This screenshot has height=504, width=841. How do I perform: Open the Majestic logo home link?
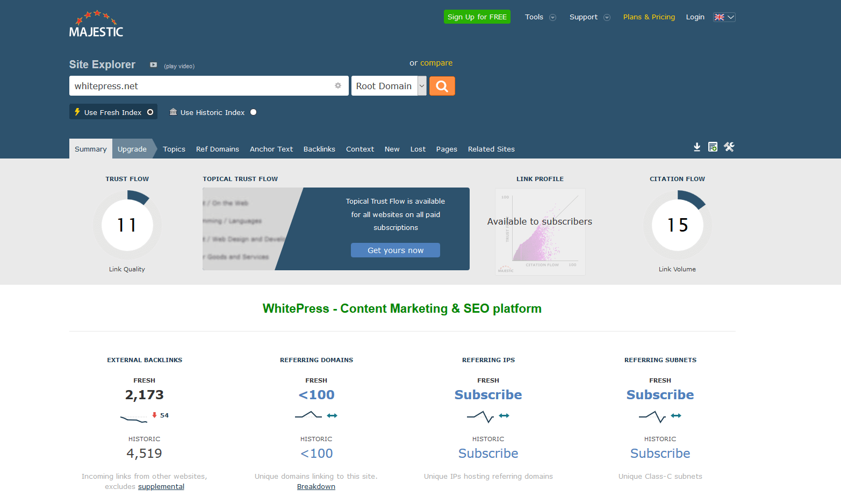point(96,24)
